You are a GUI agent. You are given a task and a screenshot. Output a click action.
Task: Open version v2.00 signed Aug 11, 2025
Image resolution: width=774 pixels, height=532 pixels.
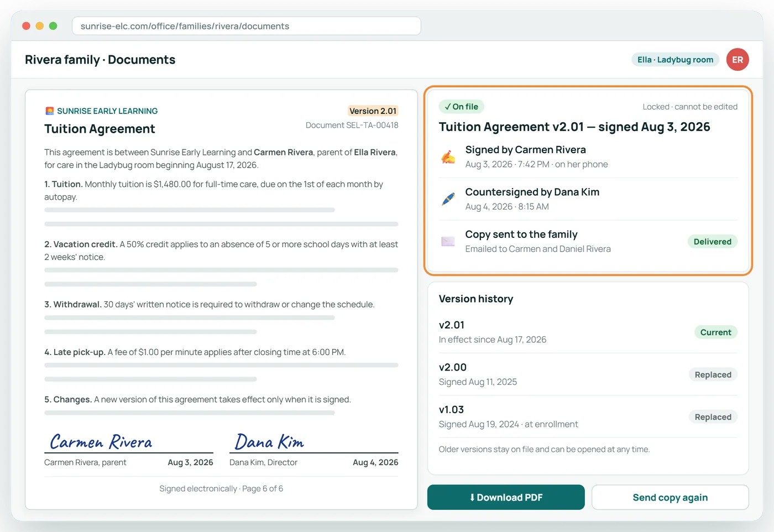[x=588, y=374]
